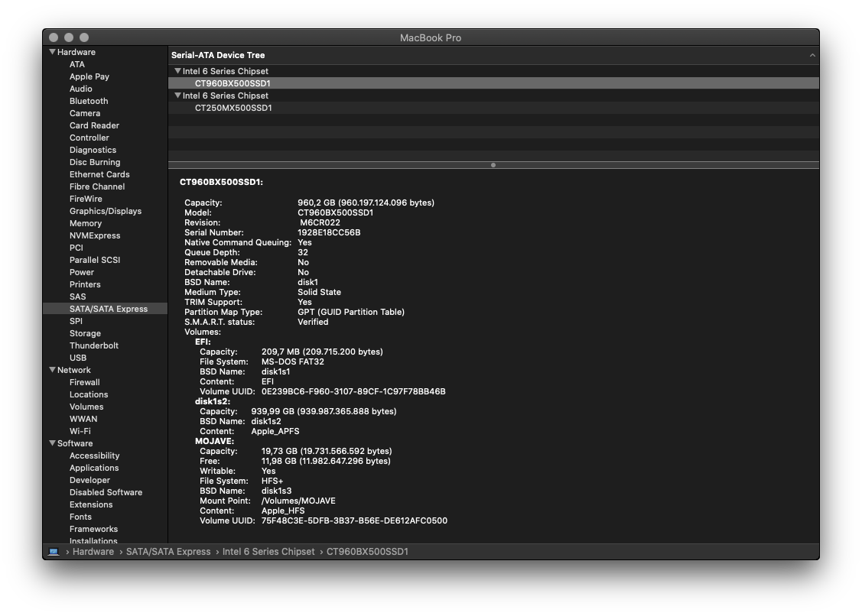Select Fibre Channel in the sidebar
The image size is (862, 616).
[96, 186]
